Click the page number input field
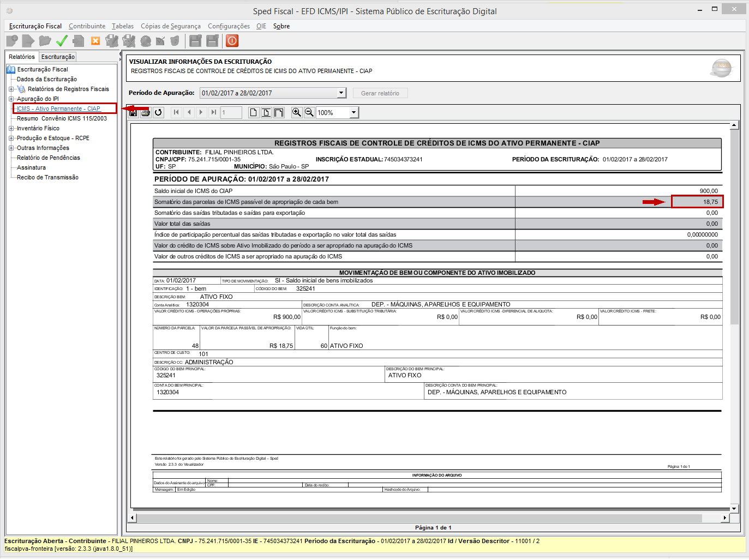This screenshot has width=749, height=560. (x=231, y=112)
